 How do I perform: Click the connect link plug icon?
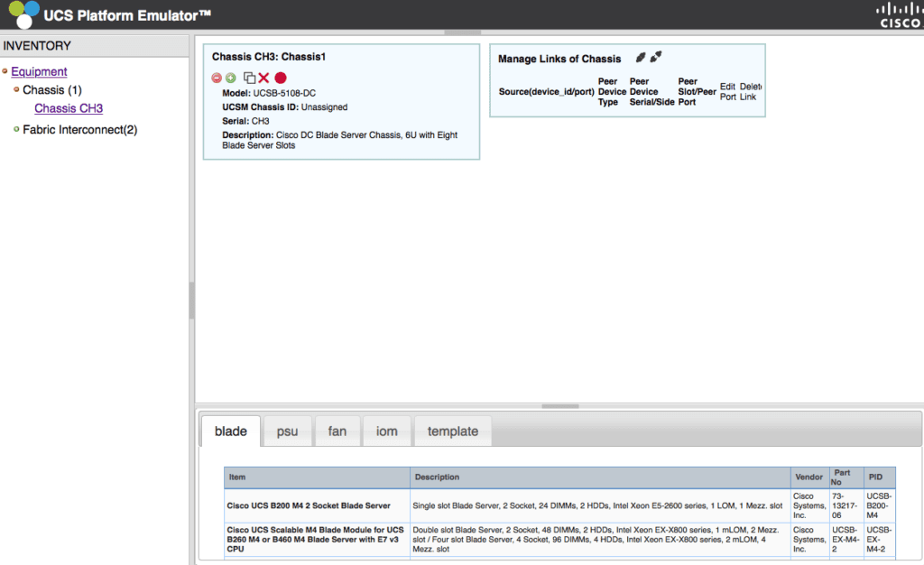pyautogui.click(x=641, y=57)
